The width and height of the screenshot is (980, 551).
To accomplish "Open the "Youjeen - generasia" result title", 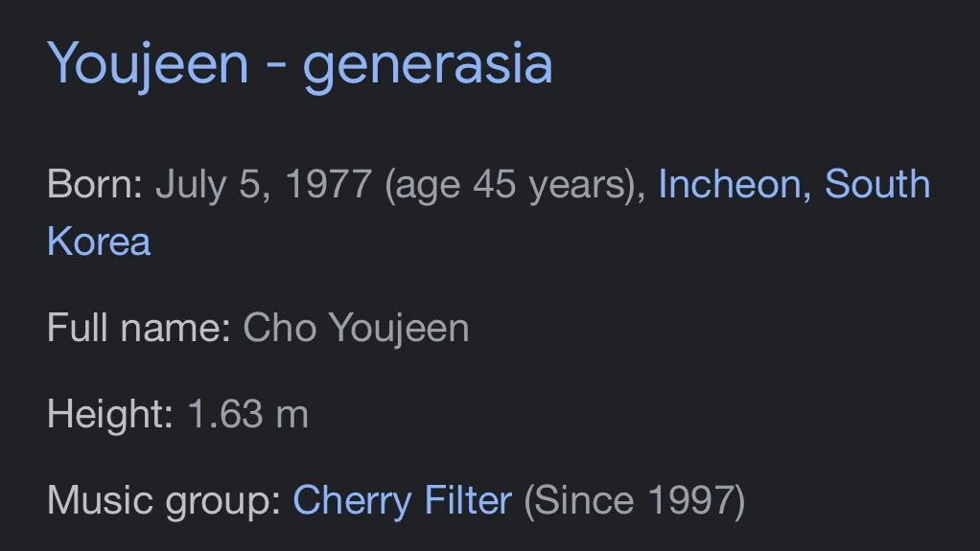I will tap(300, 64).
